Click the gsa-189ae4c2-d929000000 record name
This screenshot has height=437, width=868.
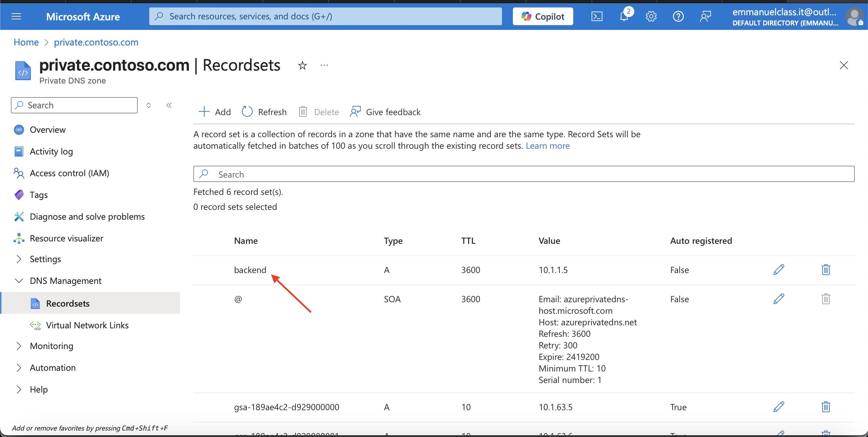(x=287, y=407)
